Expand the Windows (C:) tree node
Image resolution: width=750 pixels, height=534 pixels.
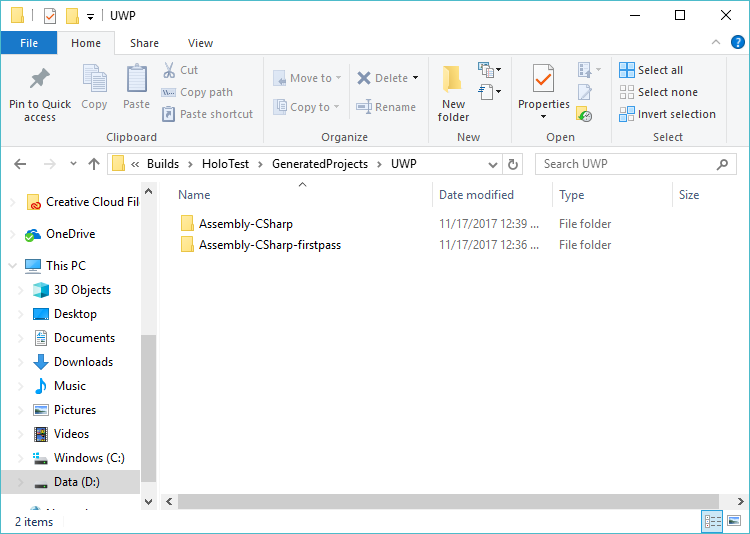pos(21,458)
